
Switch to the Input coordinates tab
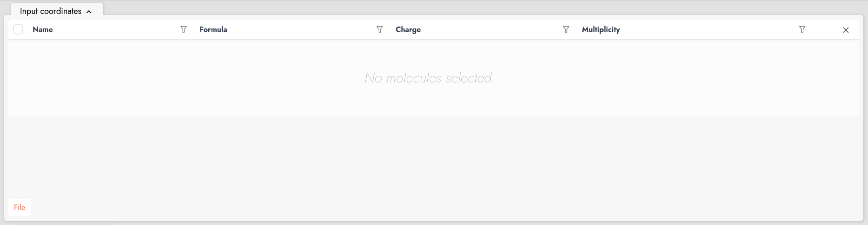point(50,11)
